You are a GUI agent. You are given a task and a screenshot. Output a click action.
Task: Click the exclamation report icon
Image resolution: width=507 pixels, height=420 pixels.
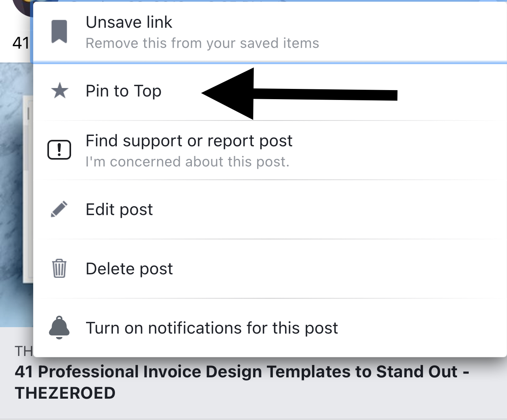59,150
